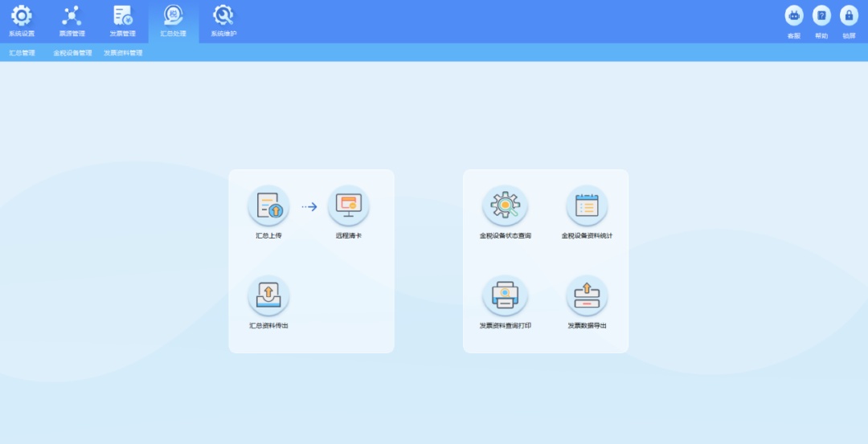Lock the screen with 锁屏 icon

[x=849, y=16]
